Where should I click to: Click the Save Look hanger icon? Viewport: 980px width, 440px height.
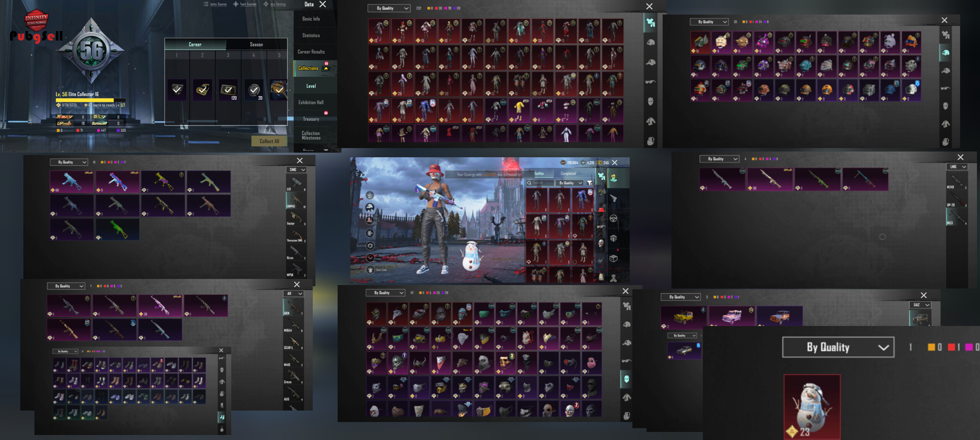[x=370, y=270]
